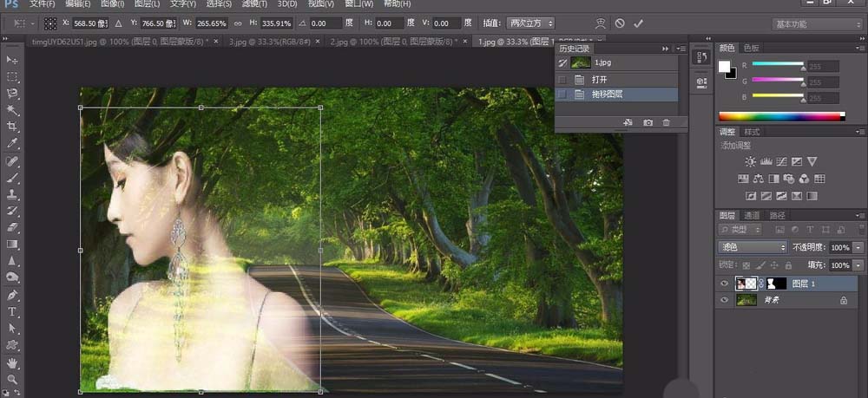Screen dimensions: 868x398
Task: Hide the 背景 layer with eye icon
Action: (724, 300)
